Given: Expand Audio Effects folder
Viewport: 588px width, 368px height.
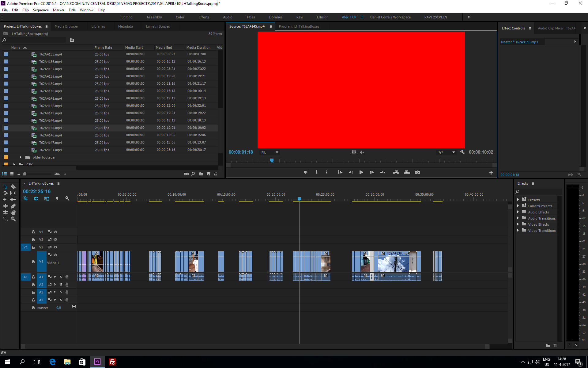Looking at the screenshot, I should click(518, 212).
